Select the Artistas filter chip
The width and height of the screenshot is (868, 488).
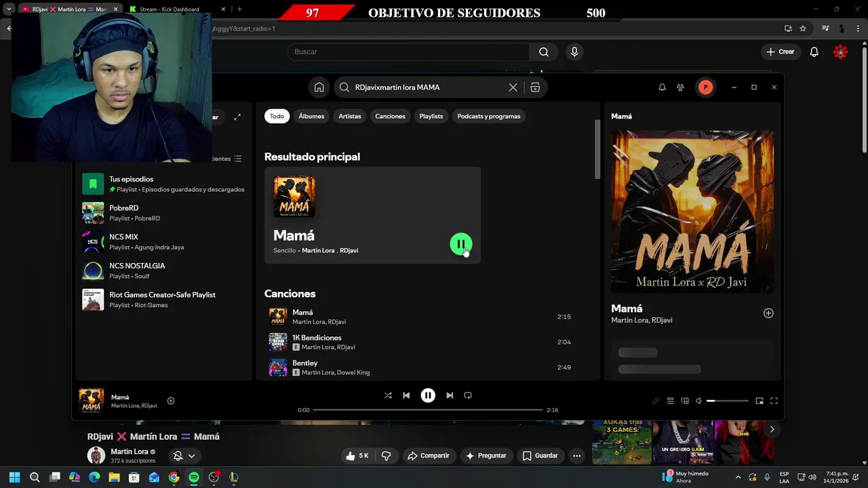tap(350, 116)
